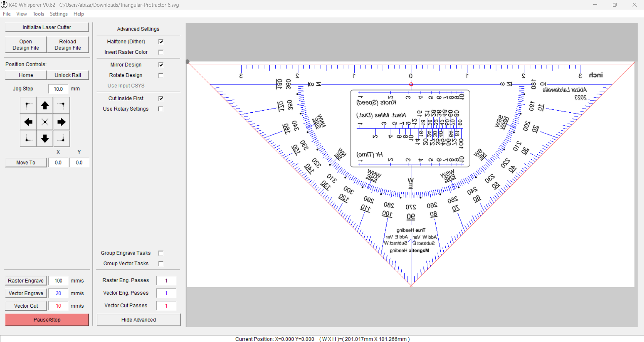The image size is (644, 342).
Task: Click the Pause/Stop button
Action: (47, 319)
